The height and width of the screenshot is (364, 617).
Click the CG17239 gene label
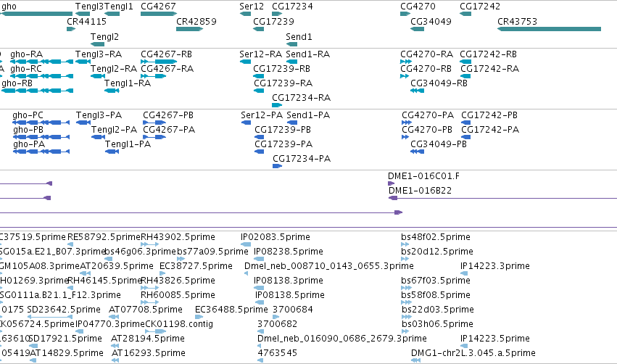[x=273, y=21]
